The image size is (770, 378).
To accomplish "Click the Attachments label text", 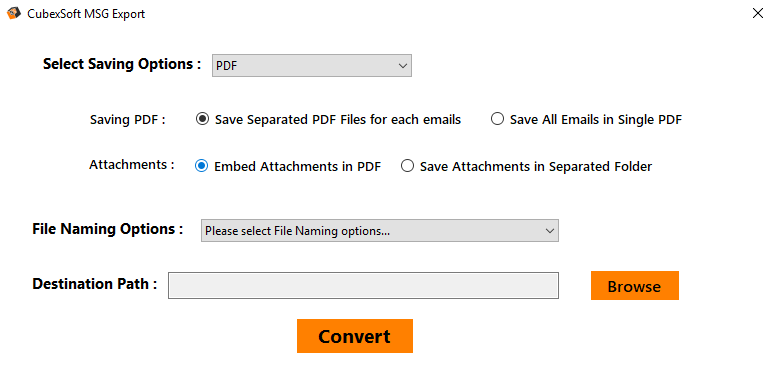I will (132, 165).
